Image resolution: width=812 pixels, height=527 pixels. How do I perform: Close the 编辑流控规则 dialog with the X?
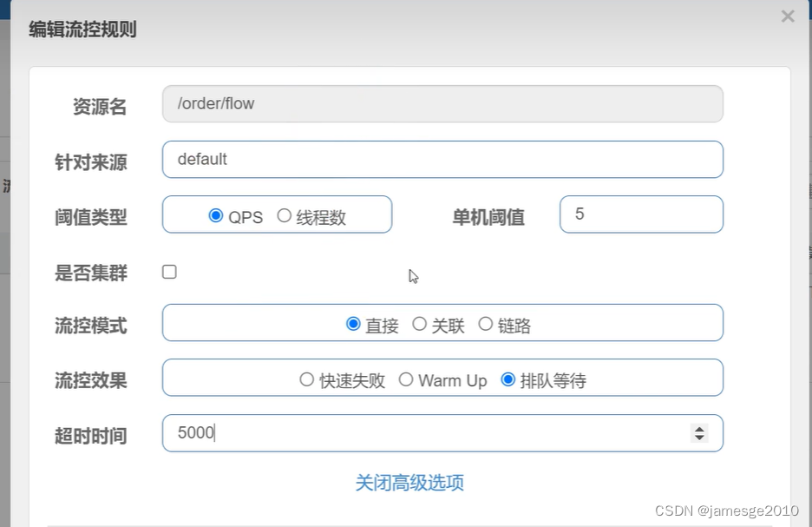click(788, 16)
